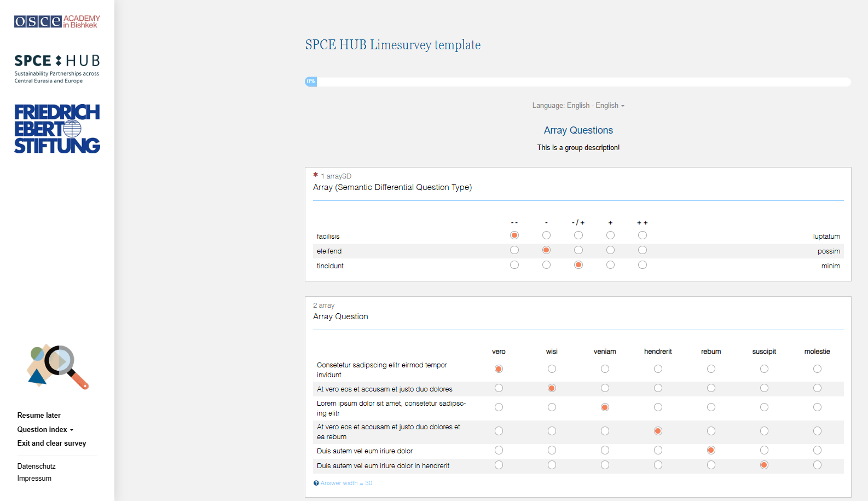Click the OSCE Academy in Bishkek logo
This screenshot has width=868, height=501.
click(57, 21)
